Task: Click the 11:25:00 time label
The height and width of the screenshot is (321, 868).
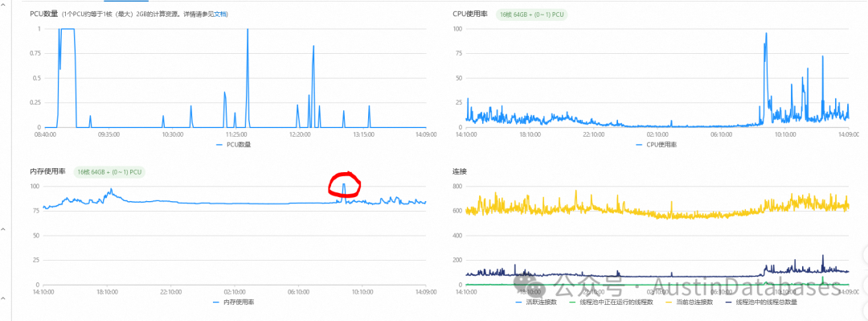Action: pyautogui.click(x=235, y=134)
